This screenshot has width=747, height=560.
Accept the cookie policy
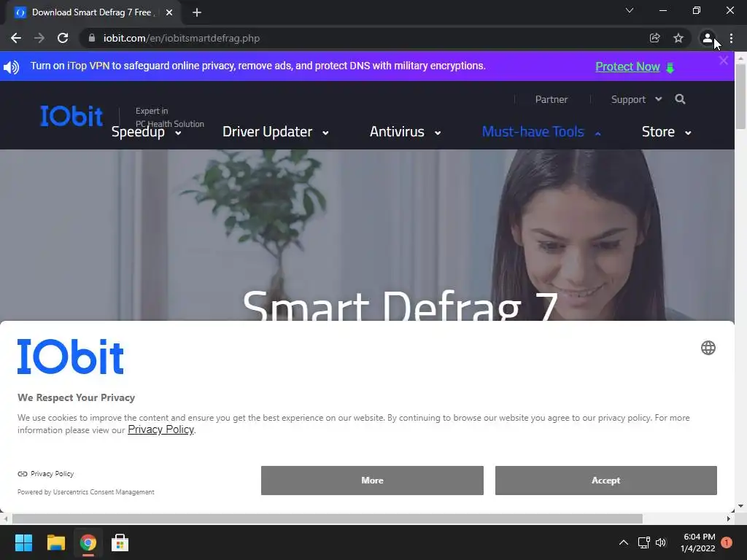coord(606,481)
